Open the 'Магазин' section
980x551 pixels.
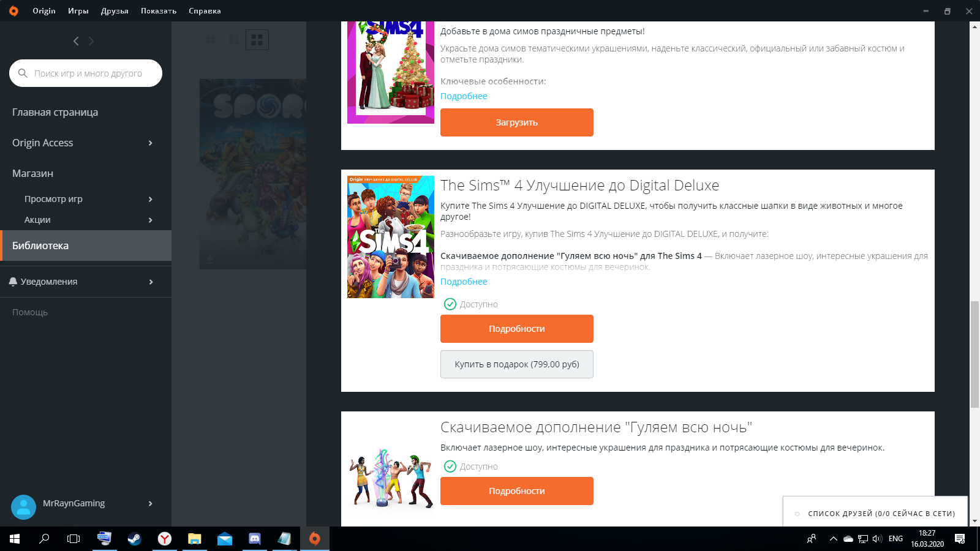[32, 173]
